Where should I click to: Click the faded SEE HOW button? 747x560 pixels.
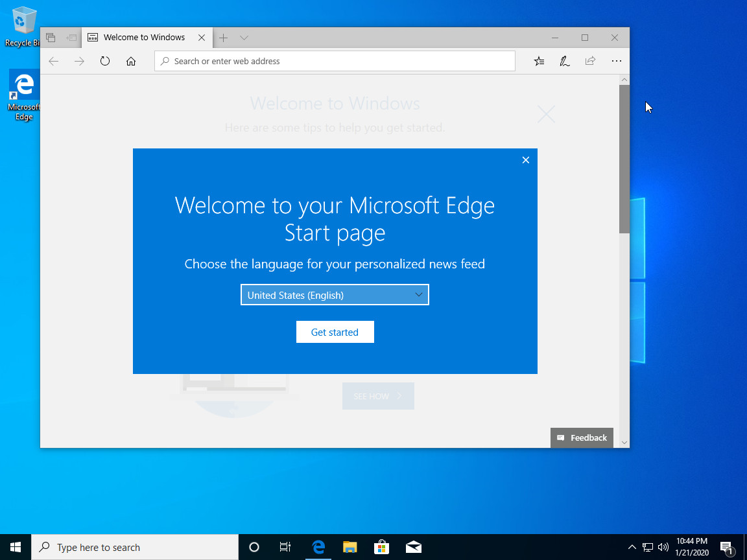[378, 396]
